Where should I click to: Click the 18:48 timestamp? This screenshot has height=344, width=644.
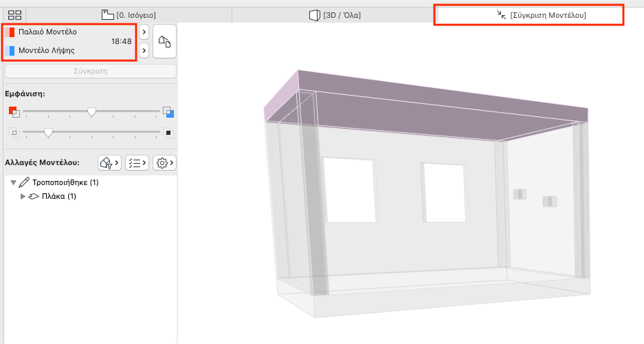pos(121,41)
